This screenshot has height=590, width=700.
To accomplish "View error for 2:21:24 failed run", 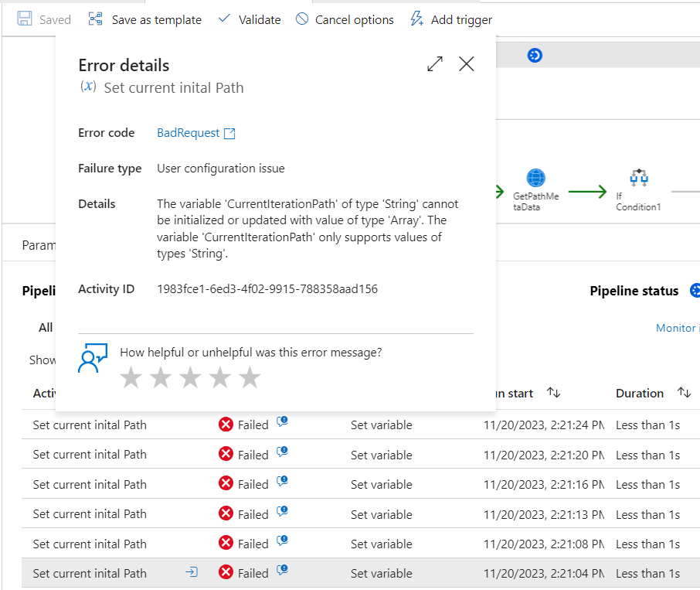I will 282,421.
